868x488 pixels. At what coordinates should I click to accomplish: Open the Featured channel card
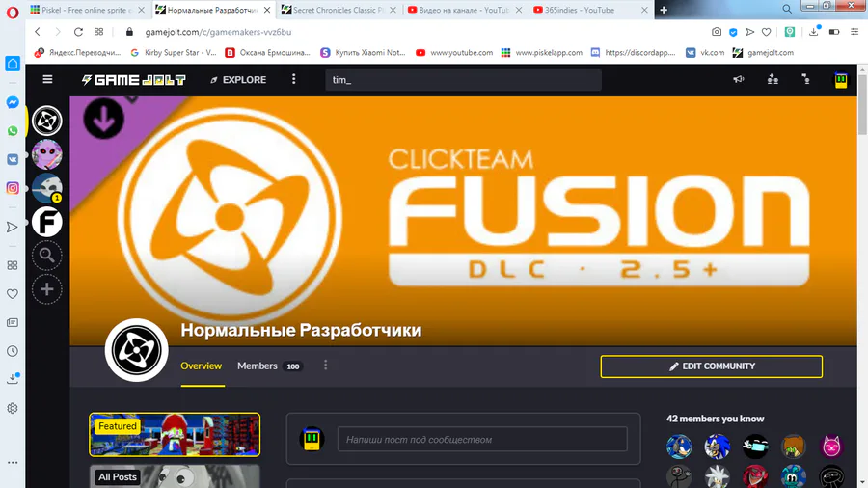click(x=175, y=434)
